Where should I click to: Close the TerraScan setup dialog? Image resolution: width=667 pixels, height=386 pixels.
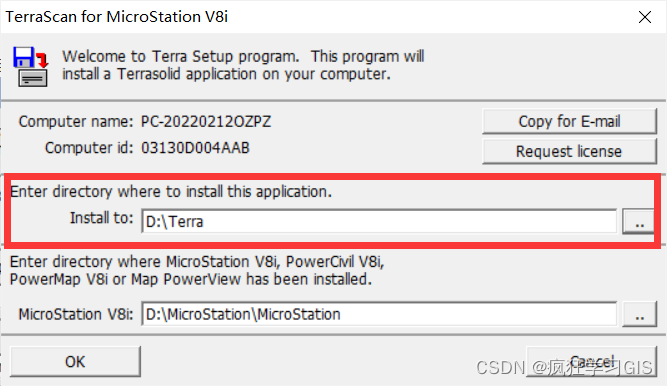click(645, 17)
